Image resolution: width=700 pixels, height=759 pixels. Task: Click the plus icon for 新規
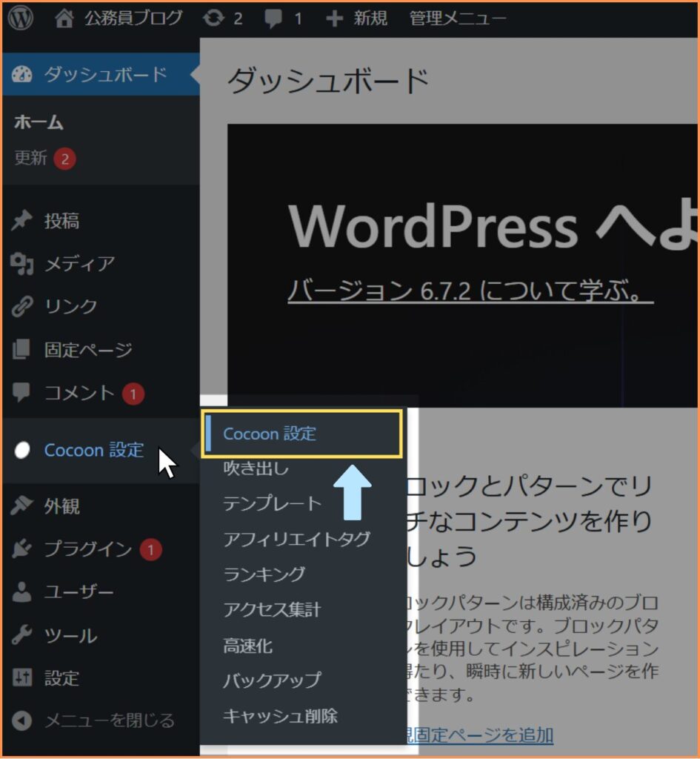(x=334, y=19)
